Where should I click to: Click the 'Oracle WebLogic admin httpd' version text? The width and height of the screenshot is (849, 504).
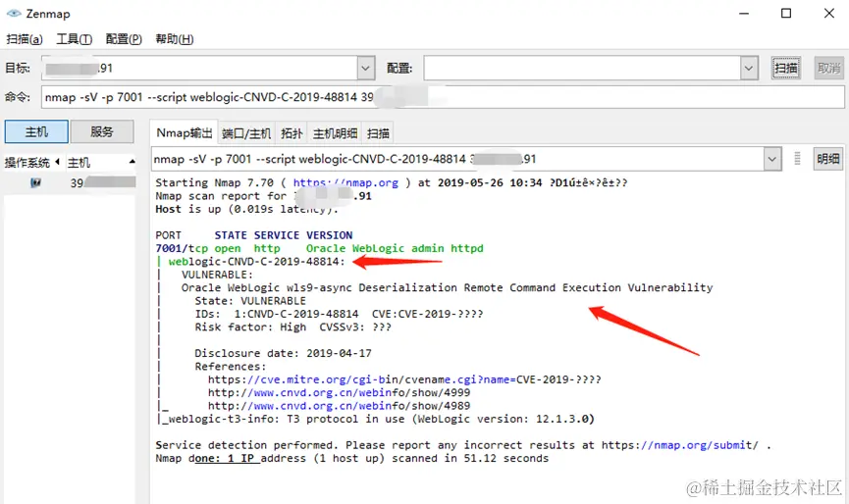coord(395,248)
